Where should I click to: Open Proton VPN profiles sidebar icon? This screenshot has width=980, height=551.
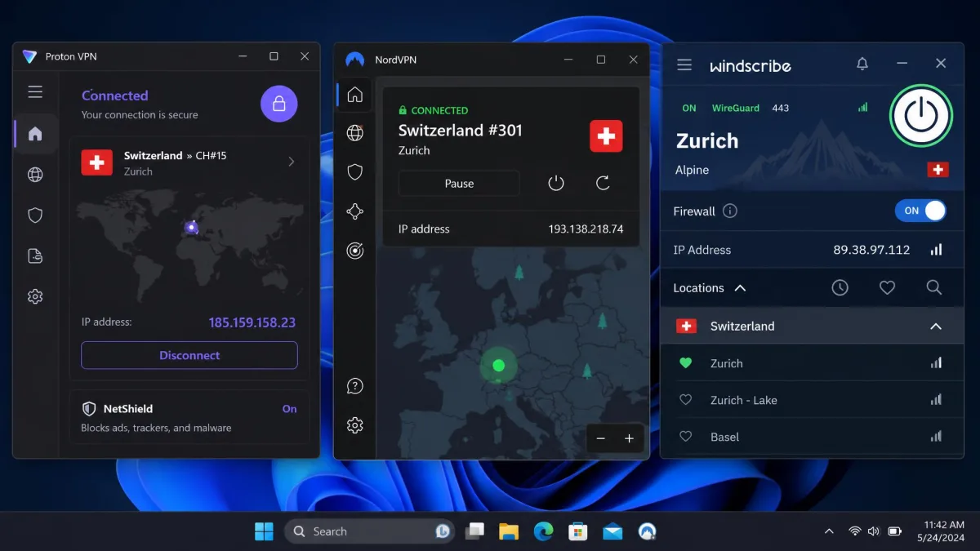click(x=35, y=256)
